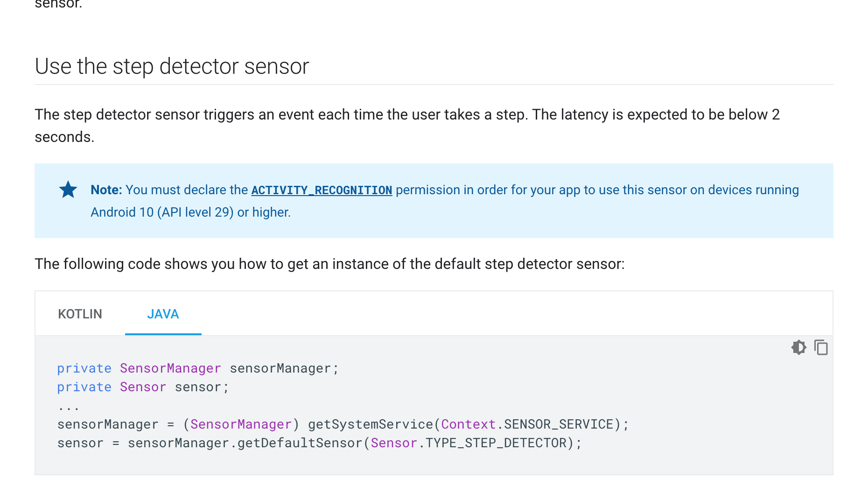The image size is (868, 479).
Task: Copy the code sample to clipboard
Action: [821, 347]
